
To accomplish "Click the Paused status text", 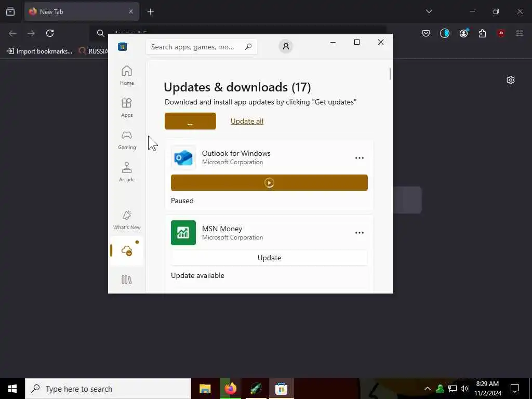I will click(182, 201).
